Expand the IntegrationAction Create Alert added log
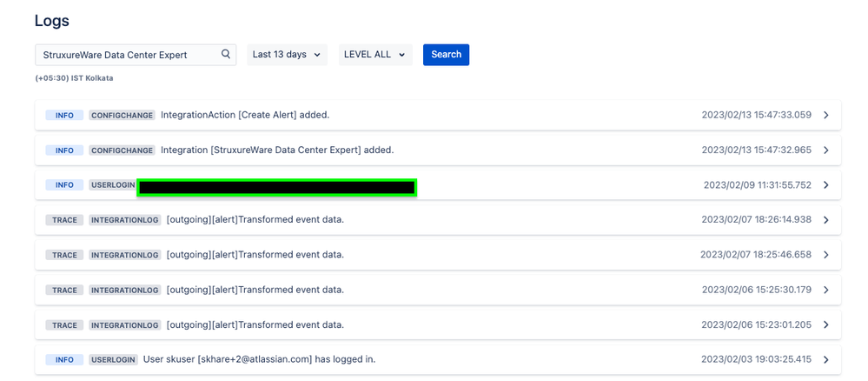868x381 pixels. click(x=826, y=116)
